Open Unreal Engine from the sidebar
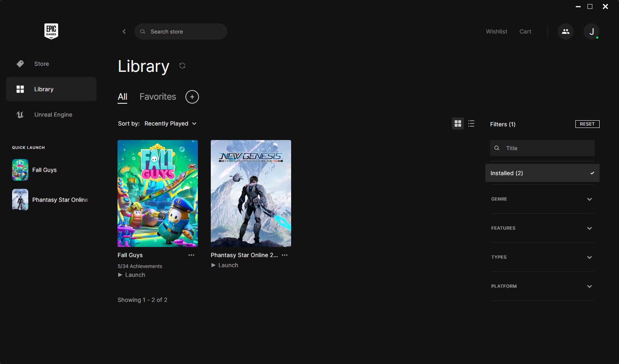 point(53,115)
